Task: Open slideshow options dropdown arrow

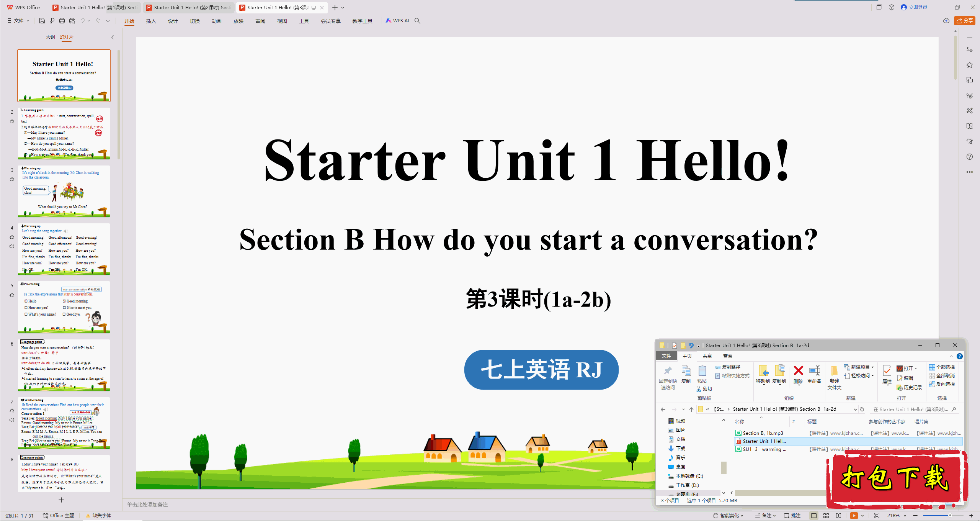Action: point(862,516)
